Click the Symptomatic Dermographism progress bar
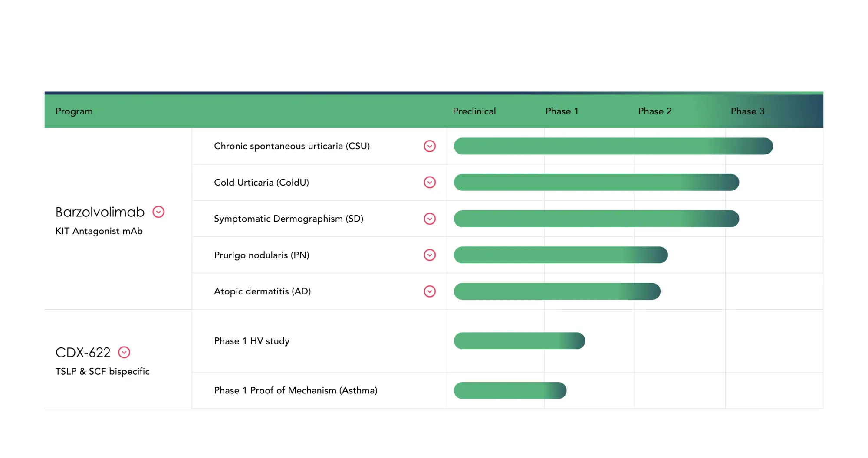Screen dimensions: 868x458 [596, 219]
